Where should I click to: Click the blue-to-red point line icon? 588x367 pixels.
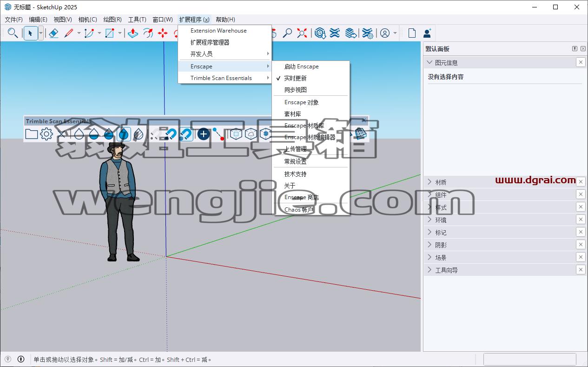(218, 134)
